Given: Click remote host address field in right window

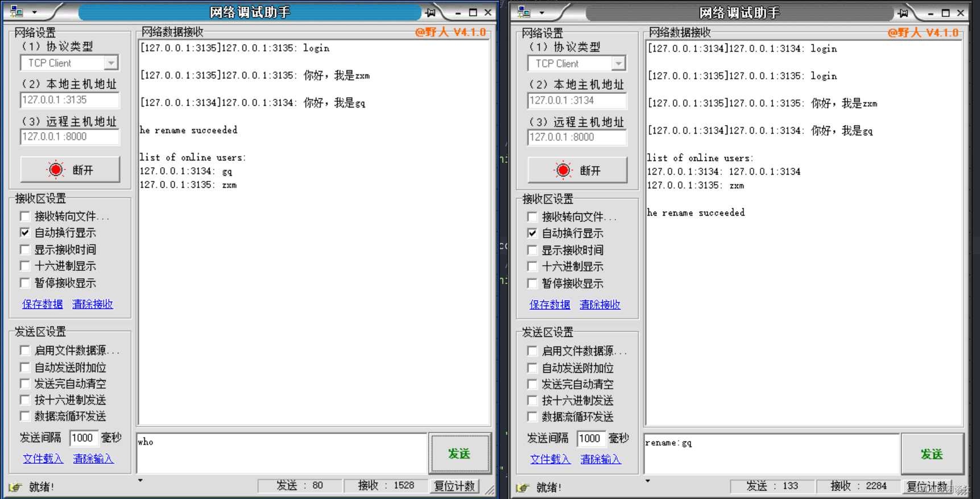Looking at the screenshot, I should 577,137.
